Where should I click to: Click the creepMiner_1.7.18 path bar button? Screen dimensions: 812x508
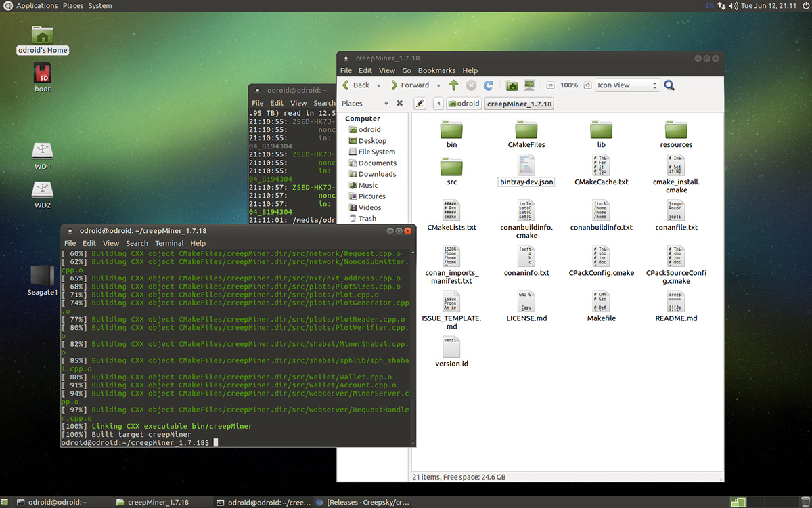coord(519,104)
